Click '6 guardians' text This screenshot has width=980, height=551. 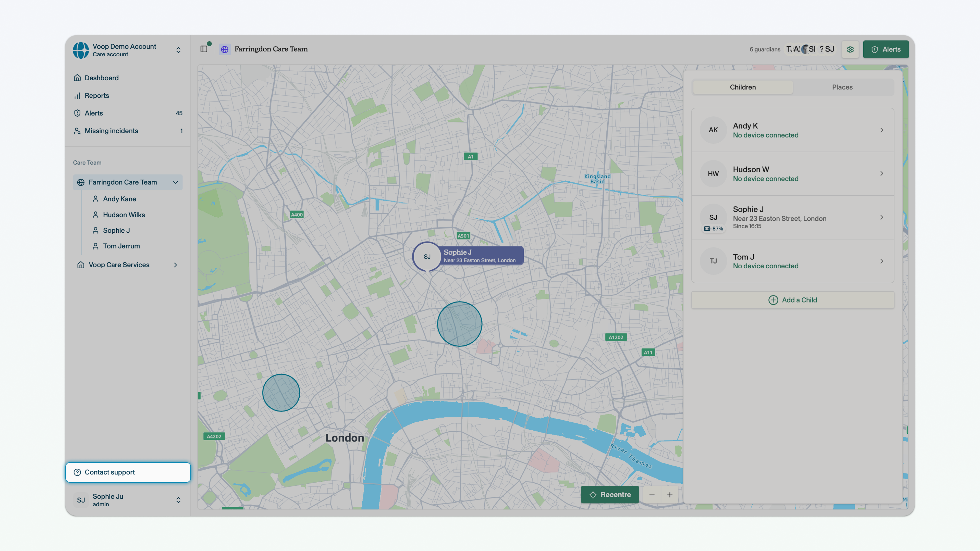765,49
